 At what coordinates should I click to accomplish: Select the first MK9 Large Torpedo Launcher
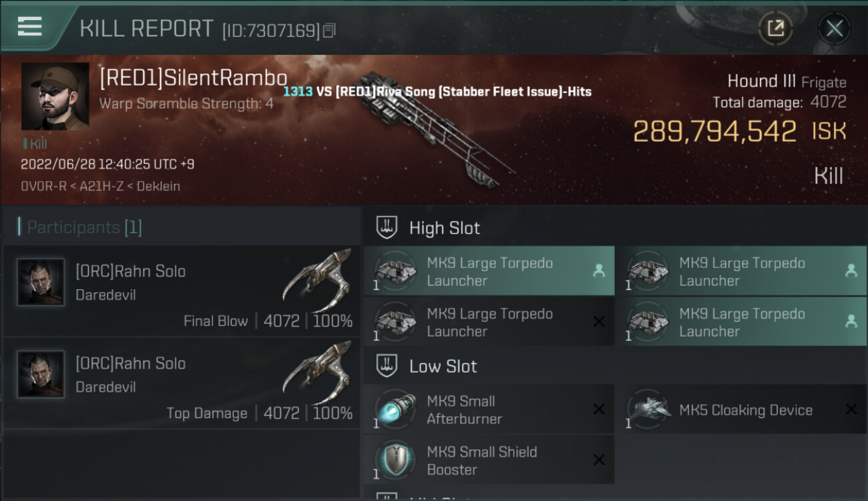[489, 271]
